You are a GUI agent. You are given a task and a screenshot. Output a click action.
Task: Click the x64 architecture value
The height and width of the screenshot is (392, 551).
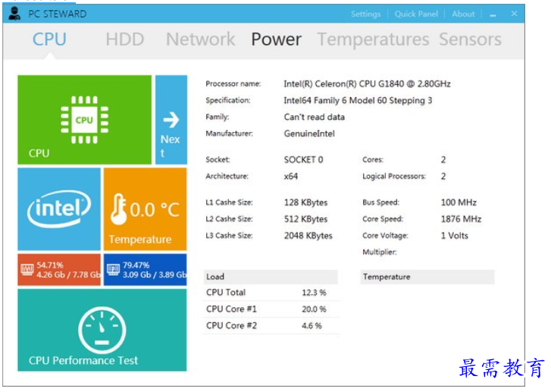290,176
